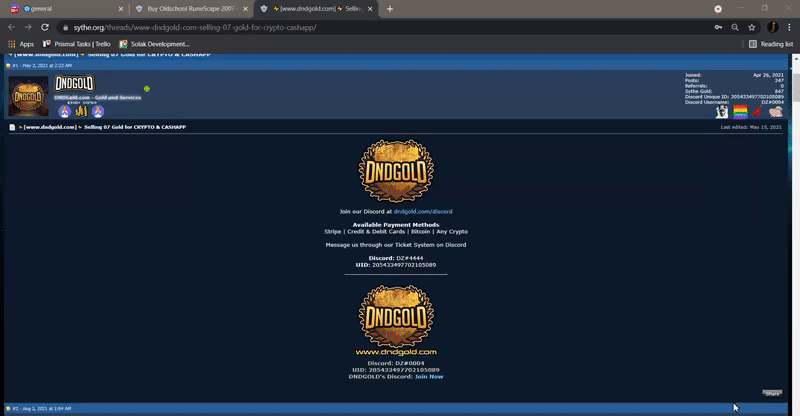Reload the sythe.org page
This screenshot has width=800, height=416.
(45, 27)
